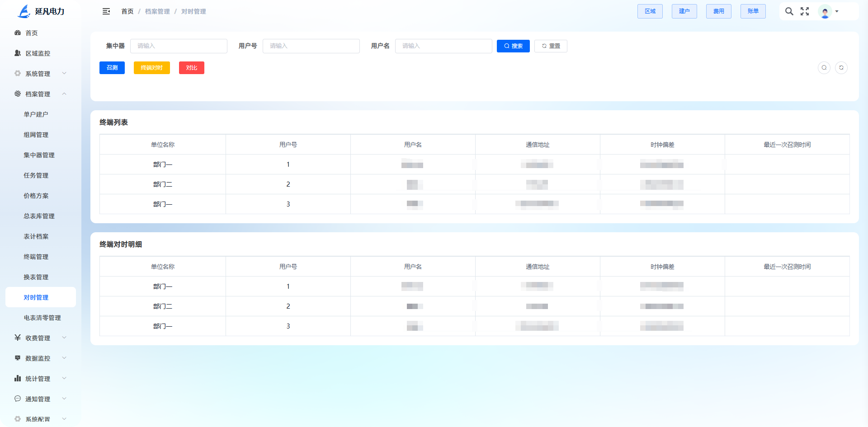
Task: Open 区域监控 in the sidebar
Action: [x=38, y=53]
